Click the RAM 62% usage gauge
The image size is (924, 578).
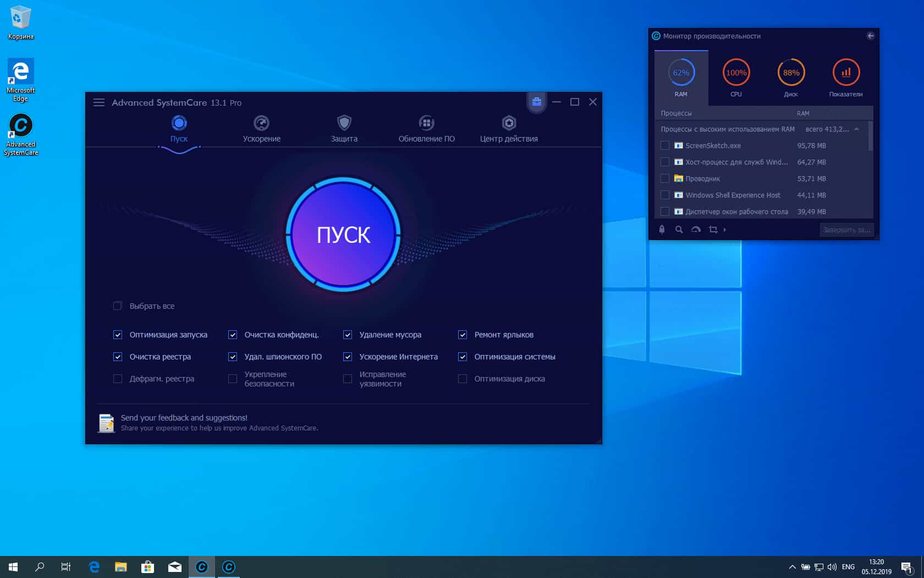pyautogui.click(x=681, y=72)
